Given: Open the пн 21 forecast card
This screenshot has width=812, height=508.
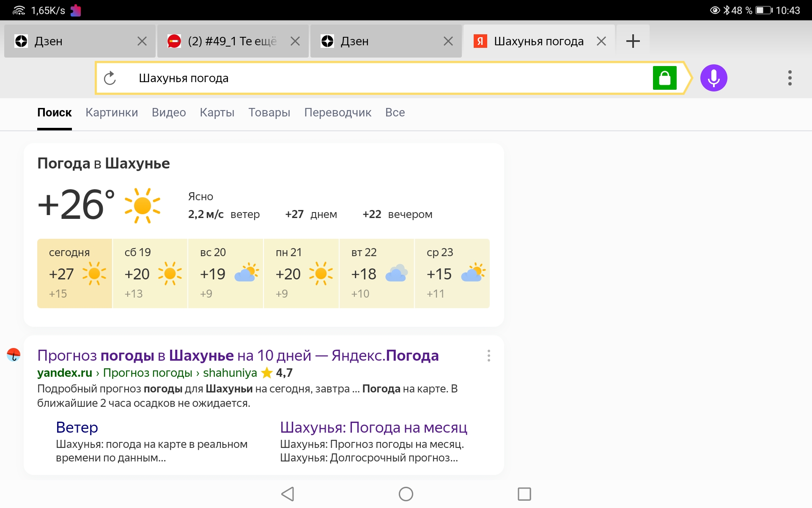Looking at the screenshot, I should (x=301, y=273).
